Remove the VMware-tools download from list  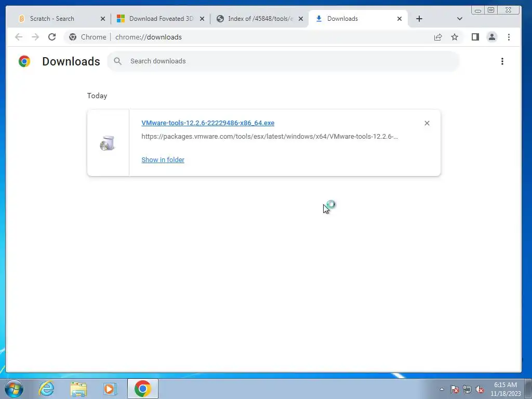[x=427, y=123]
